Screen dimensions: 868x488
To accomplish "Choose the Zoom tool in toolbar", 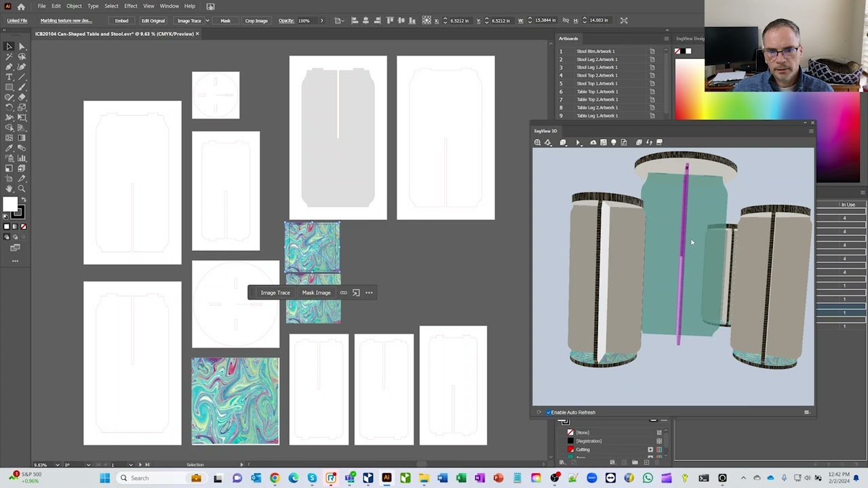I will tap(22, 189).
